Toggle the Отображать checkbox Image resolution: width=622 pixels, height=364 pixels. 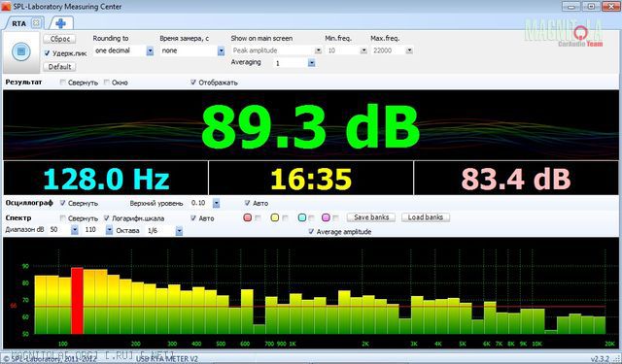click(x=193, y=82)
